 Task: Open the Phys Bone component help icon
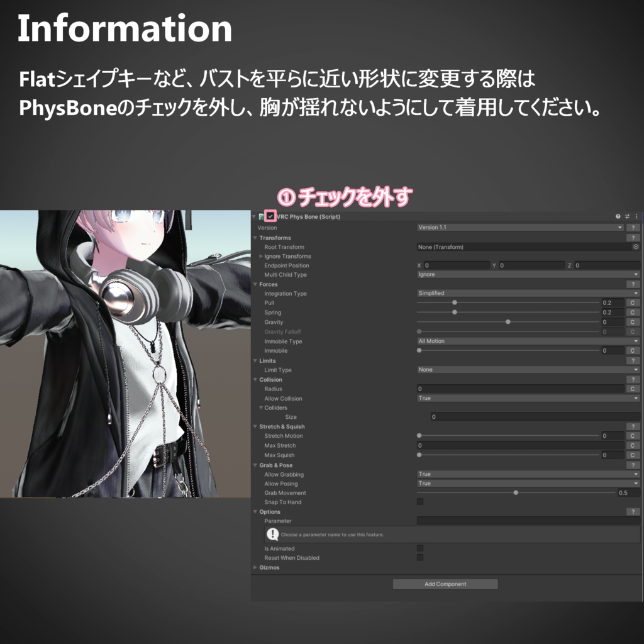618,216
